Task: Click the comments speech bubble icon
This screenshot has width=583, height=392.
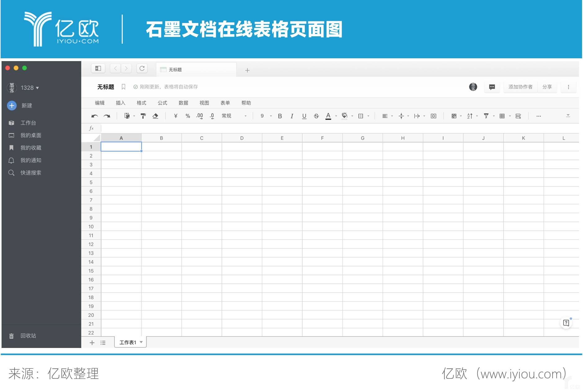Action: pos(492,87)
